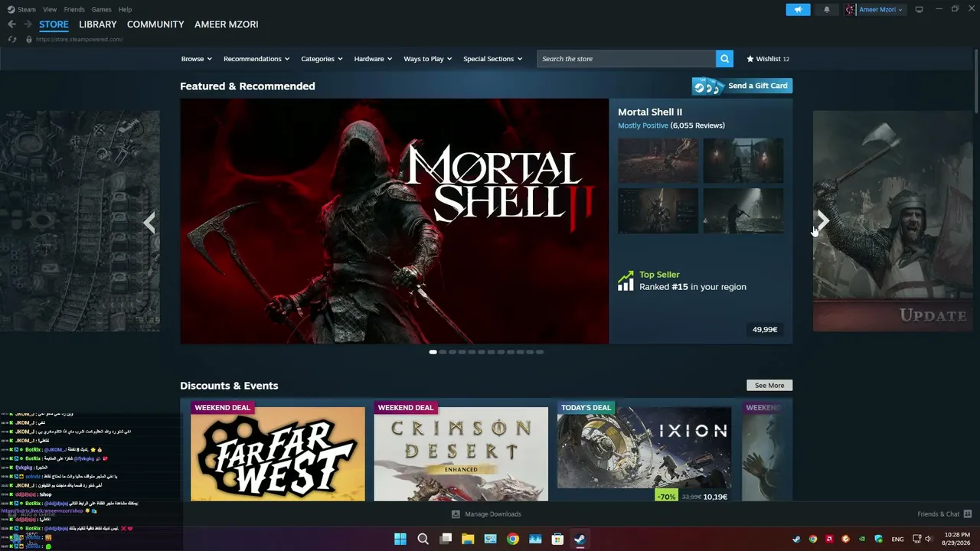The height and width of the screenshot is (551, 980).
Task: Click the Manage Downloads label
Action: [x=493, y=514]
